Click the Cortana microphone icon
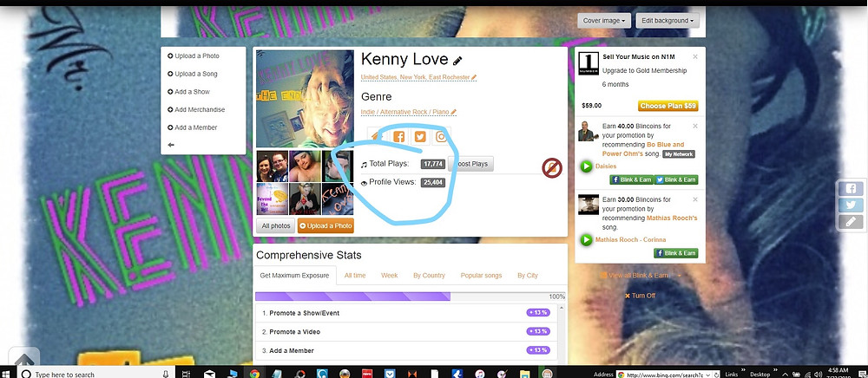 click(166, 375)
